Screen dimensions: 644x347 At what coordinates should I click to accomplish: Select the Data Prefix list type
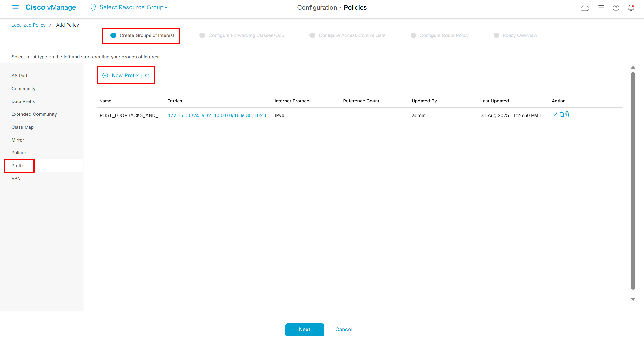tap(23, 101)
